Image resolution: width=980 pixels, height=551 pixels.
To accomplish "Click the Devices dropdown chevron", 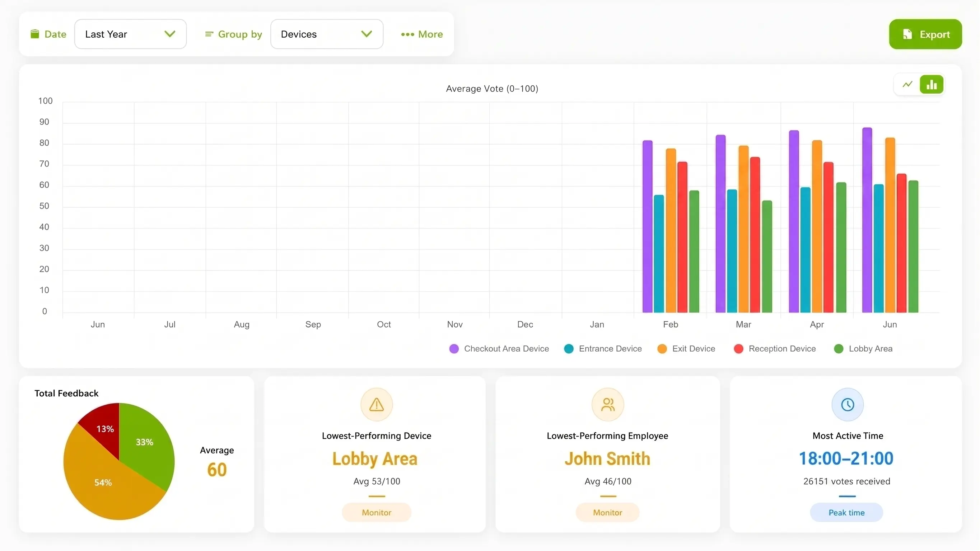I will [367, 34].
